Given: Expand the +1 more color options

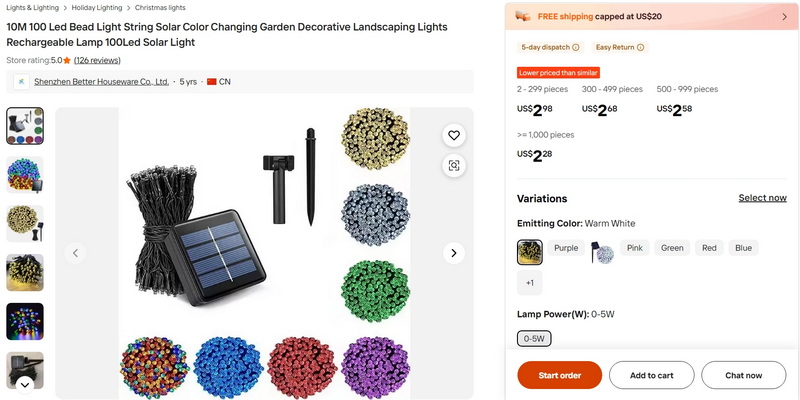Looking at the screenshot, I should coord(530,283).
